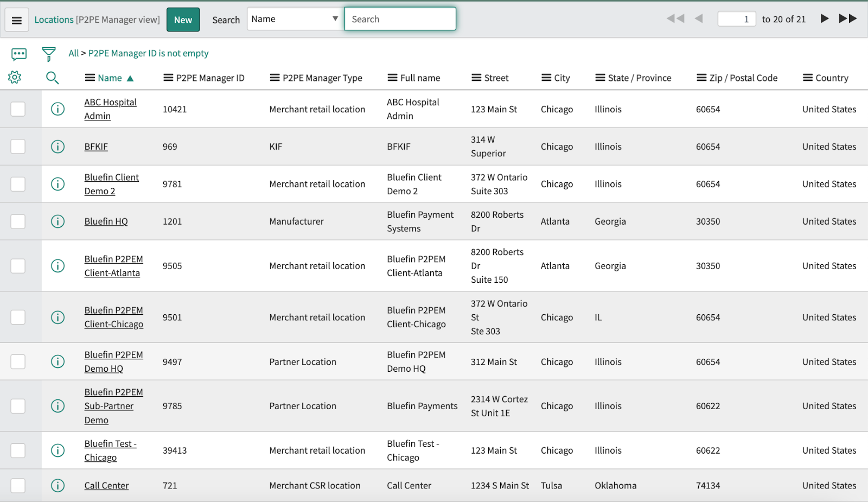Click the info icon beside ABC Hospital Admin
The height and width of the screenshot is (502, 868).
click(58, 109)
